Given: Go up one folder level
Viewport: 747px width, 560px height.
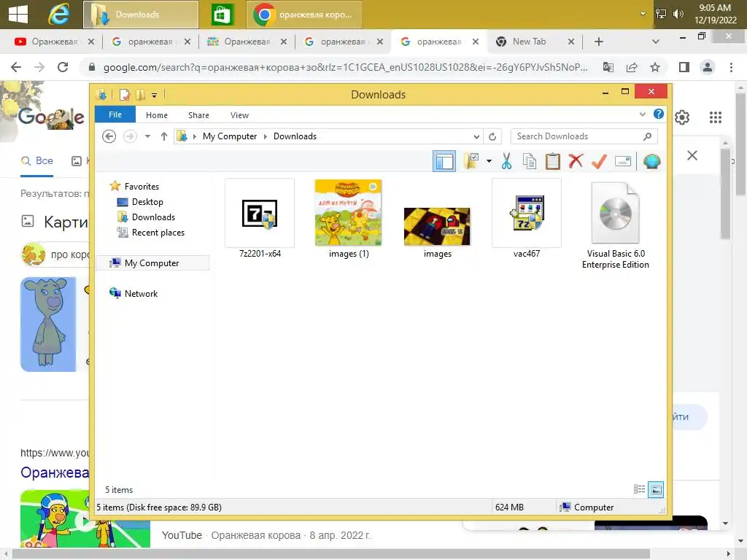Looking at the screenshot, I should [x=164, y=136].
